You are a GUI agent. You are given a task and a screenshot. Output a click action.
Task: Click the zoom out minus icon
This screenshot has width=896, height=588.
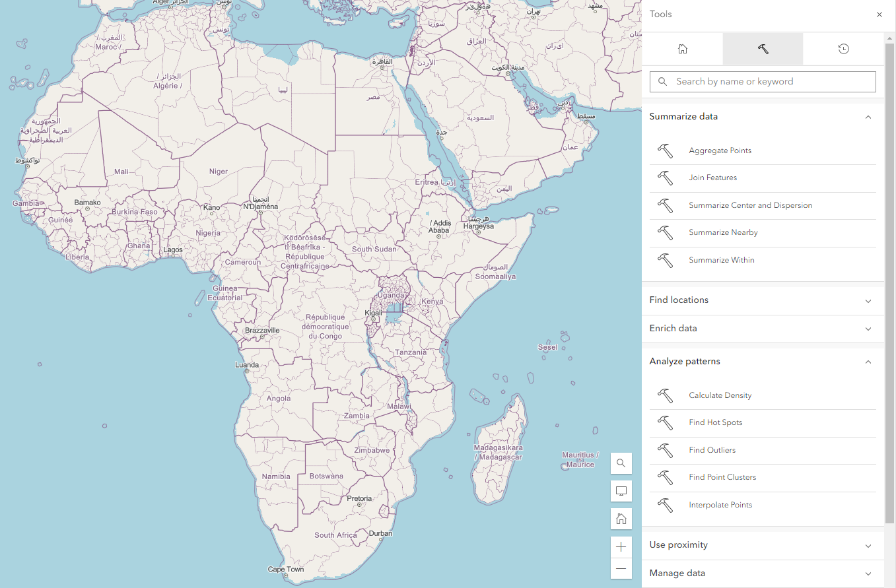click(x=621, y=568)
